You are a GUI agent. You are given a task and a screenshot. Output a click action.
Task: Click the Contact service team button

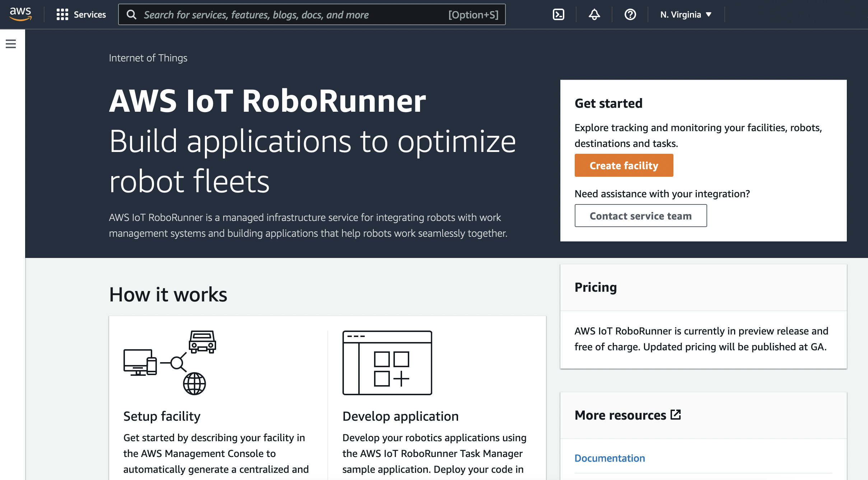tap(640, 216)
